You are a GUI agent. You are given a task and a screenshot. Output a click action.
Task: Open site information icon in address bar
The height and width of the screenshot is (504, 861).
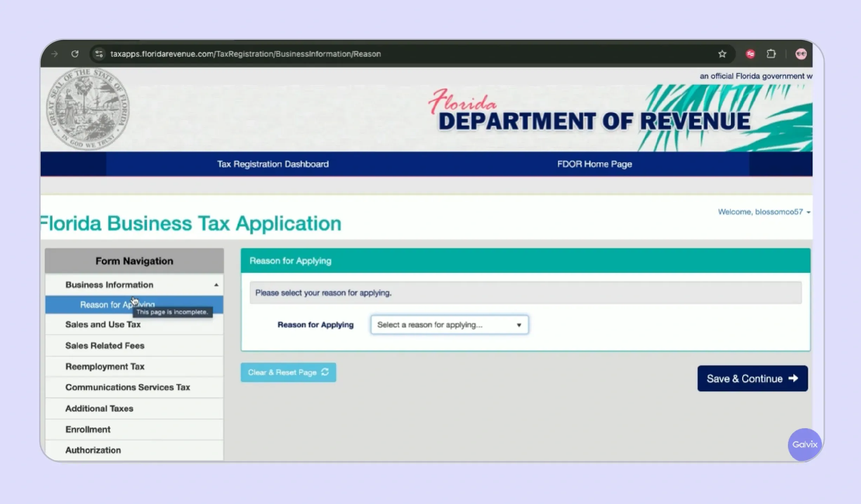[x=99, y=54]
